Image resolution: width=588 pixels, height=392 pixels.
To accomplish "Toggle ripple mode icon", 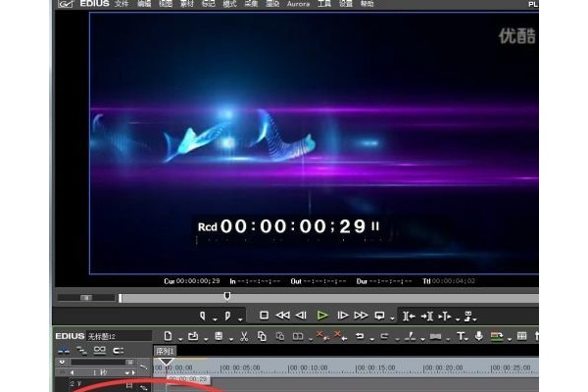I will tap(119, 351).
